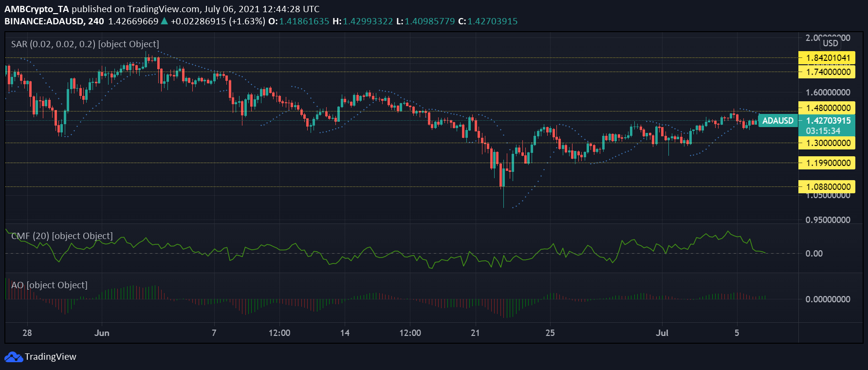Click the USD currency label on axis
Image resolution: width=868 pixels, height=370 pixels.
pyautogui.click(x=831, y=43)
